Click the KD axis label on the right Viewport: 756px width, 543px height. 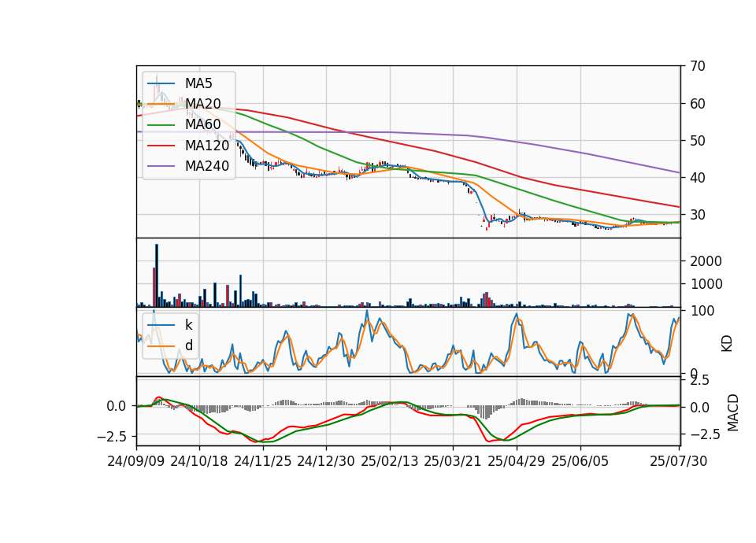tap(727, 343)
